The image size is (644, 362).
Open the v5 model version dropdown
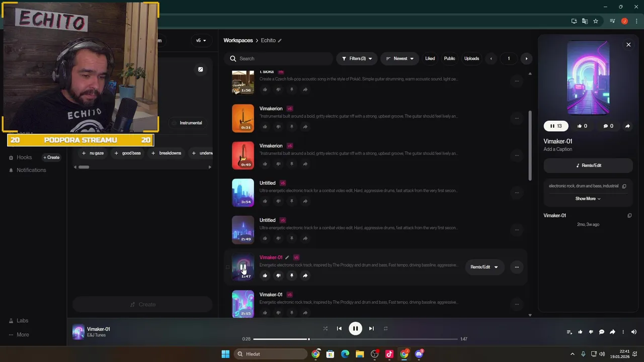pos(201,40)
